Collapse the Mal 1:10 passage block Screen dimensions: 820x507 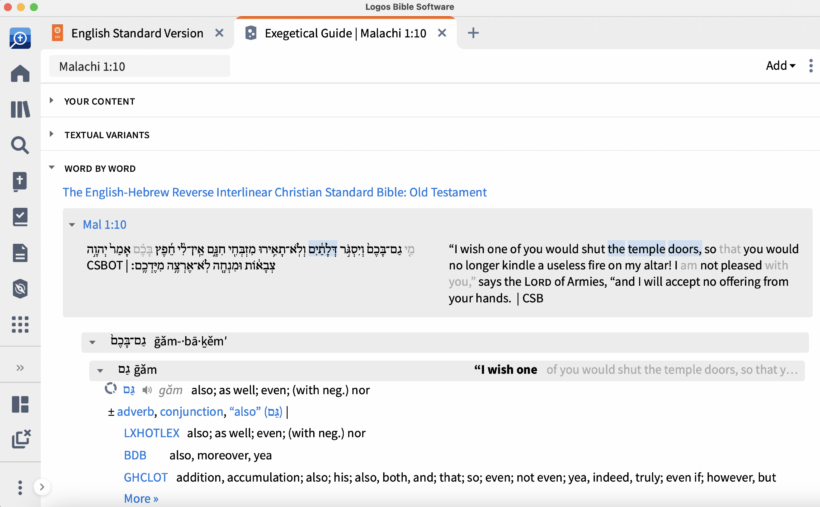[x=72, y=224]
